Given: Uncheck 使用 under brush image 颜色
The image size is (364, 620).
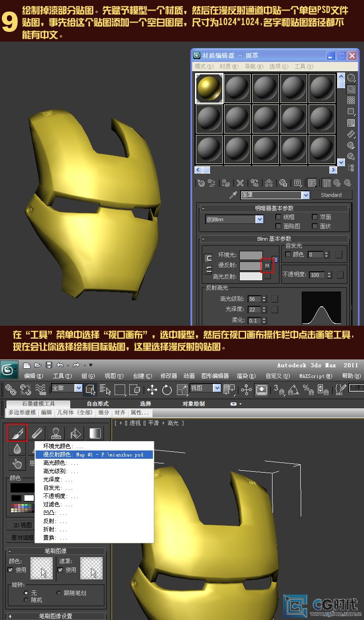Looking at the screenshot, I should [x=11, y=570].
